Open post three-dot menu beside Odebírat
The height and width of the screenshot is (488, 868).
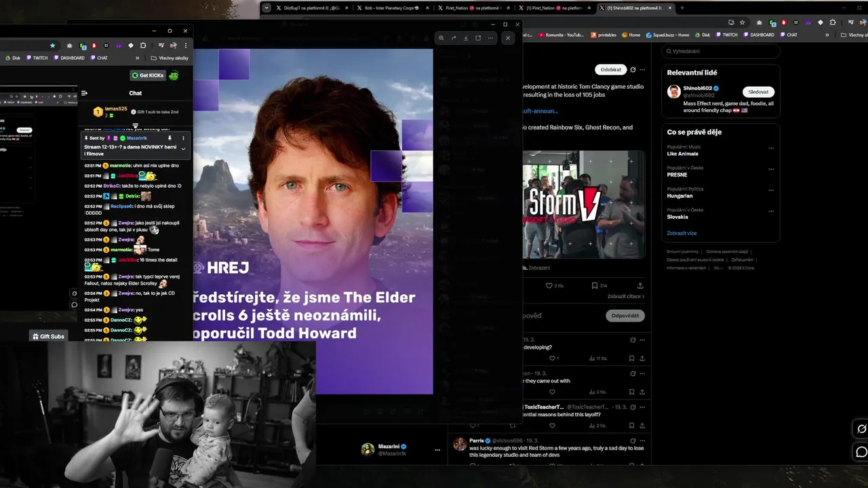(642, 69)
